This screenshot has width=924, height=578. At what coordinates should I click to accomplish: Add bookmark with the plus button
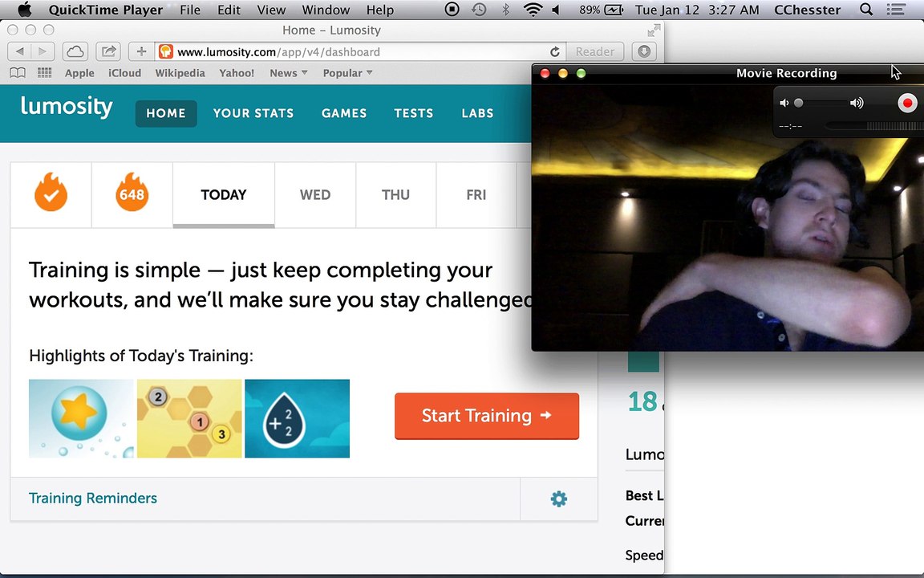[141, 51]
